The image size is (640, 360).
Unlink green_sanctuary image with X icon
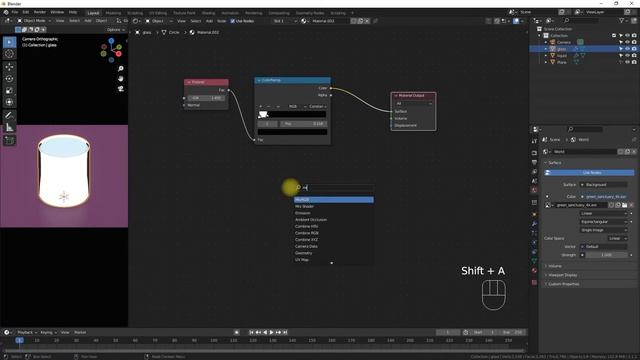coord(631,205)
